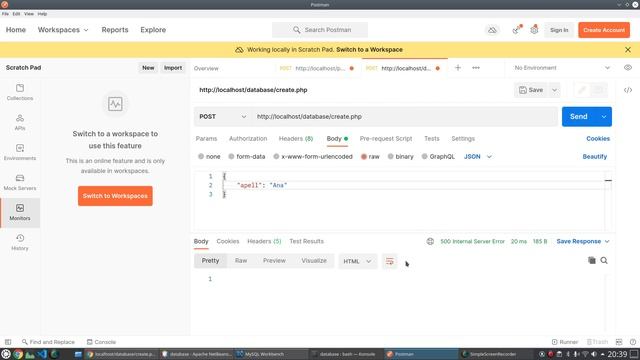The width and height of the screenshot is (640, 360).
Task: Search within the response body
Action: [604, 260]
